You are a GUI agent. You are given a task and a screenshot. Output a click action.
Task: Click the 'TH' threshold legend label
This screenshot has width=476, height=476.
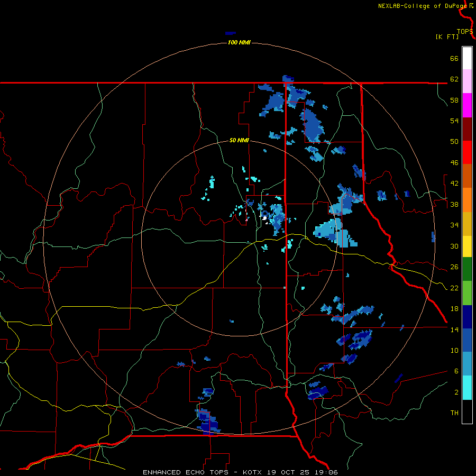tap(454, 413)
